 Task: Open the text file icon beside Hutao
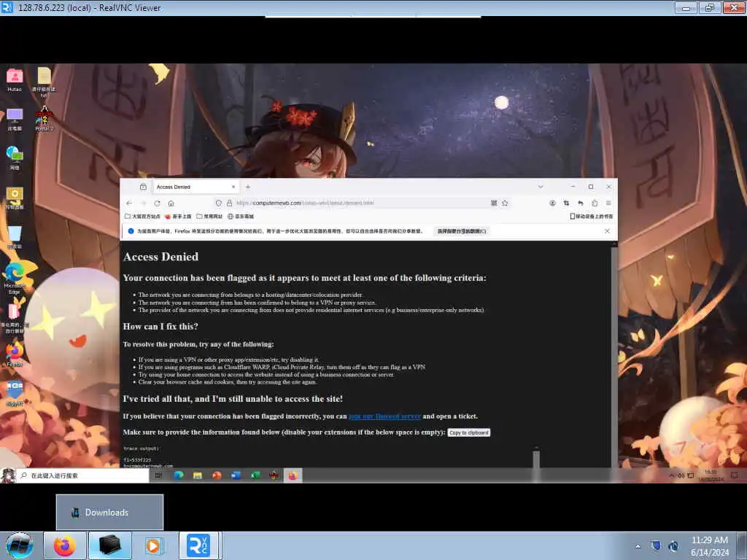click(44, 82)
